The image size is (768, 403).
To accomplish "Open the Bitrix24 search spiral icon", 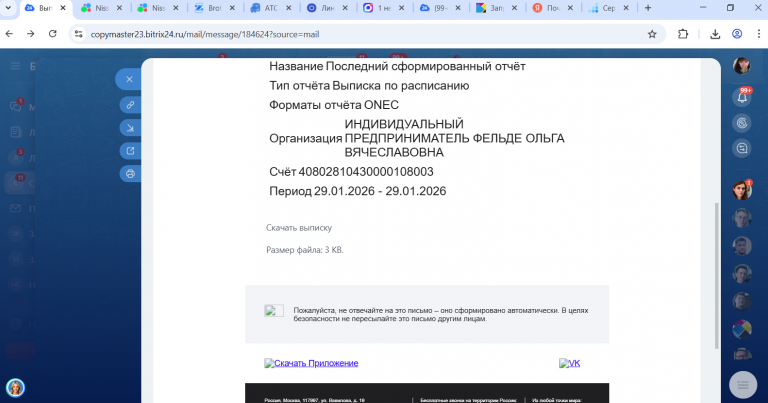I will pos(742,123).
